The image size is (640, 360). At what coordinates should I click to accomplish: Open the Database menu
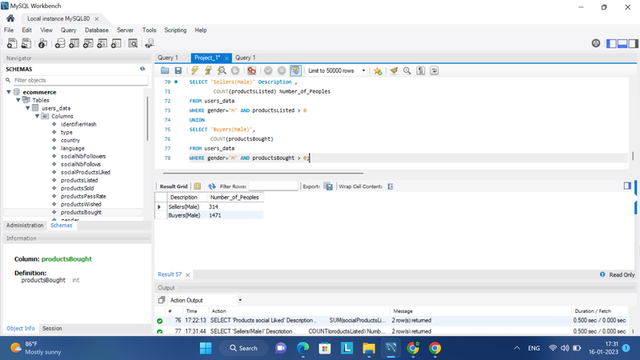pyautogui.click(x=97, y=30)
